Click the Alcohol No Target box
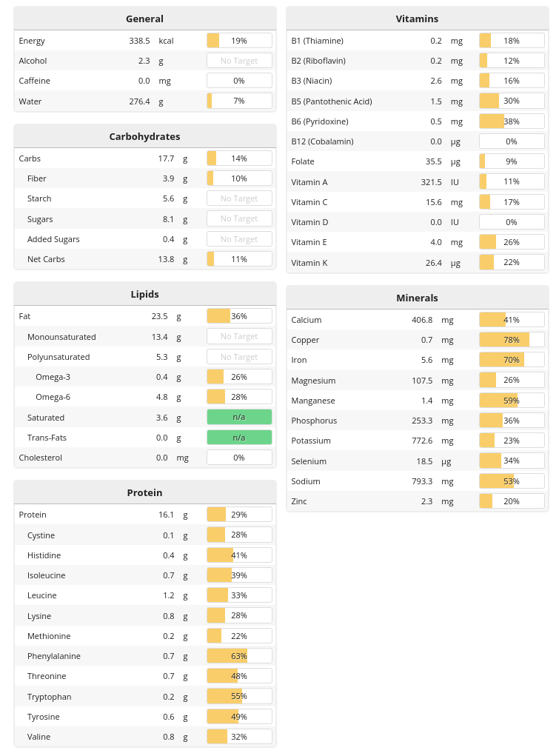Image resolution: width=559 pixels, height=756 pixels. (x=239, y=61)
